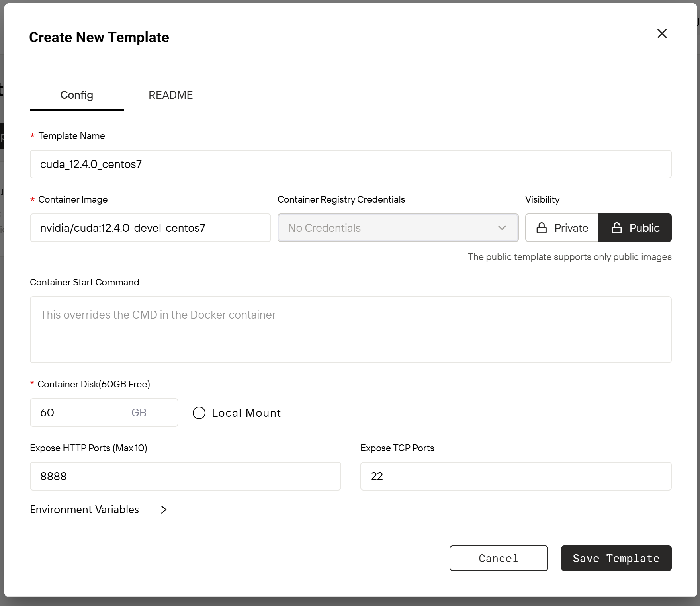Click the credentials dropdown arrow icon

[502, 228]
